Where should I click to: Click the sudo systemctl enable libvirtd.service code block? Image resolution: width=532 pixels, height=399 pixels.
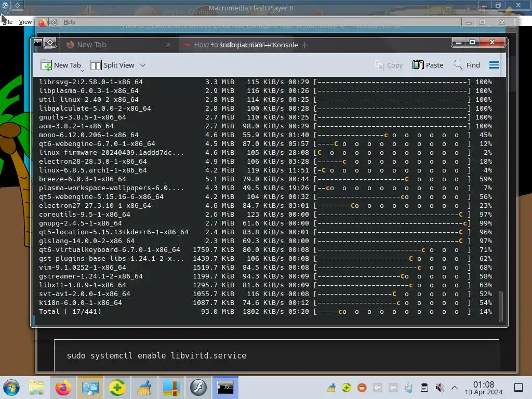point(276,355)
